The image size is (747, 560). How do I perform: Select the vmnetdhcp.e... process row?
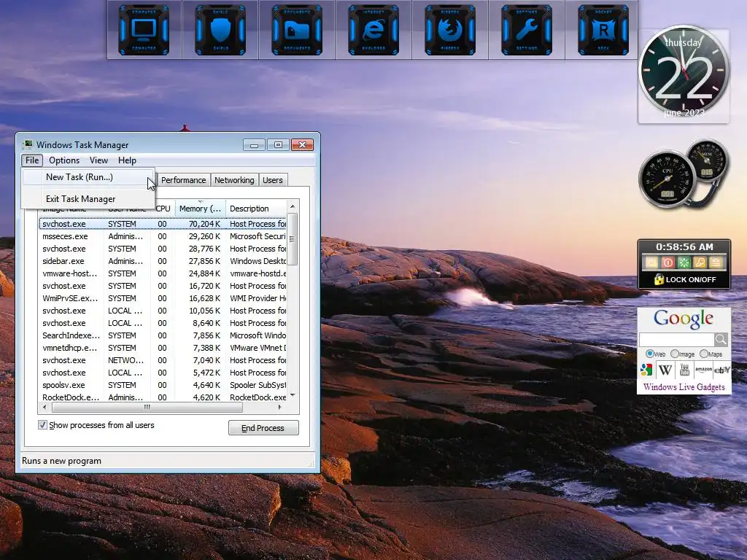[163, 348]
